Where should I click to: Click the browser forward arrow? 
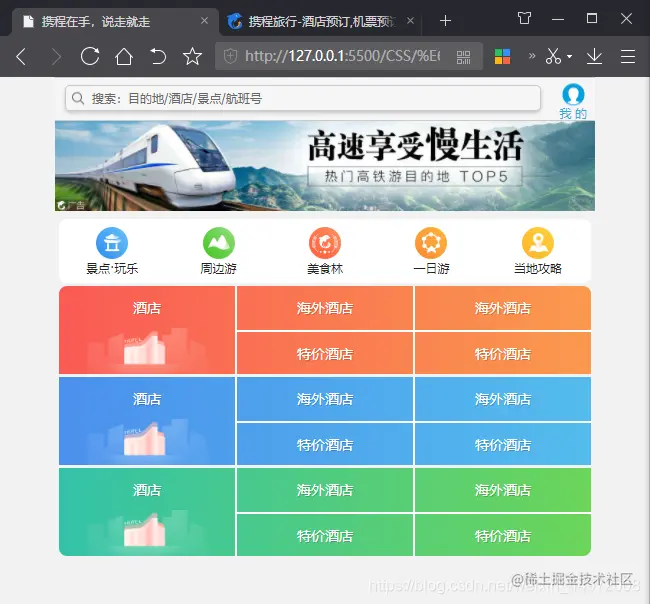[x=56, y=56]
